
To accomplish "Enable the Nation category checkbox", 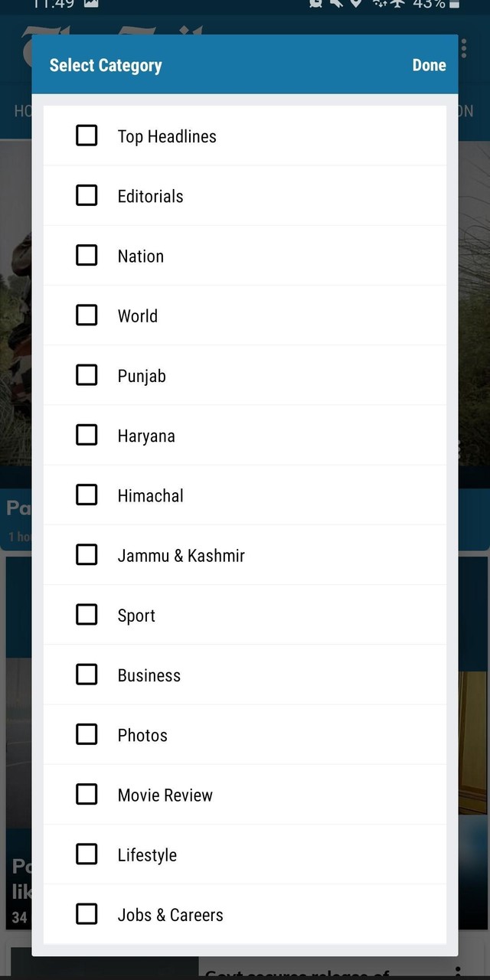I will tap(87, 255).
